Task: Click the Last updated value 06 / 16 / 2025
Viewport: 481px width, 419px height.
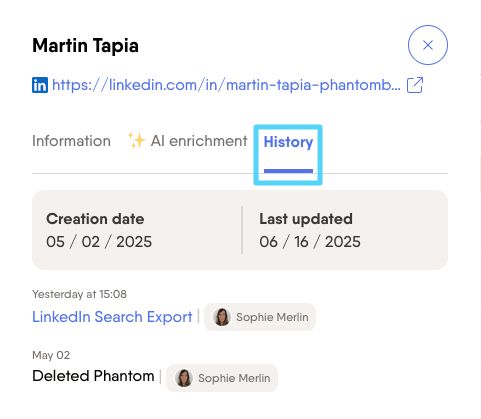Action: click(310, 242)
